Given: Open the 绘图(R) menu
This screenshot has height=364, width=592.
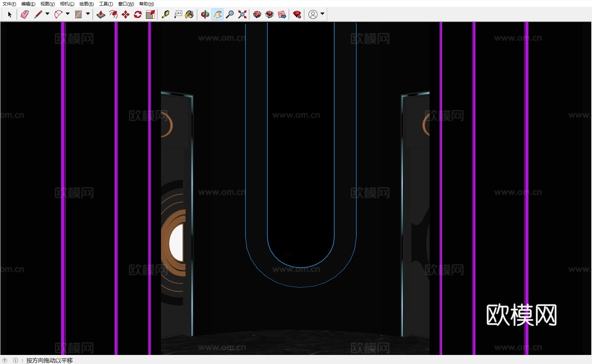Looking at the screenshot, I should click(x=86, y=4).
